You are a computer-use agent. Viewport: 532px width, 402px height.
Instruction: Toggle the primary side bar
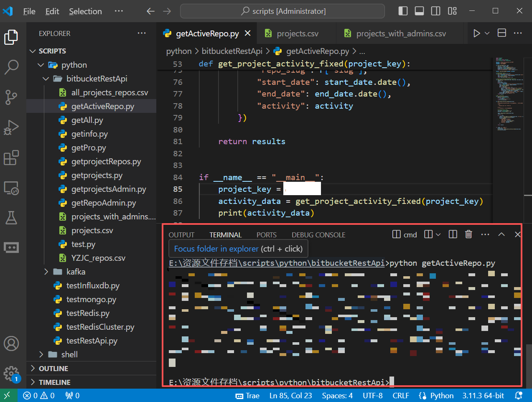(x=403, y=11)
